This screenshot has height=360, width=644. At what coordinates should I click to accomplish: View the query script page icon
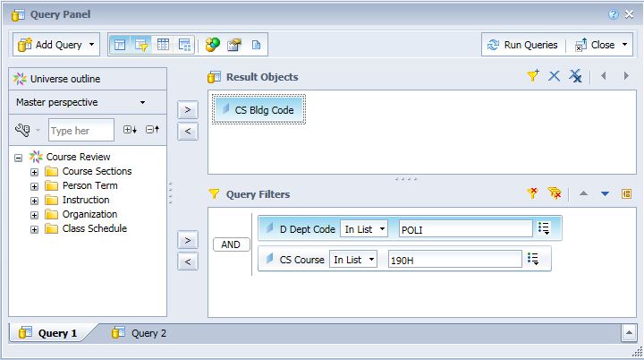coord(257,45)
